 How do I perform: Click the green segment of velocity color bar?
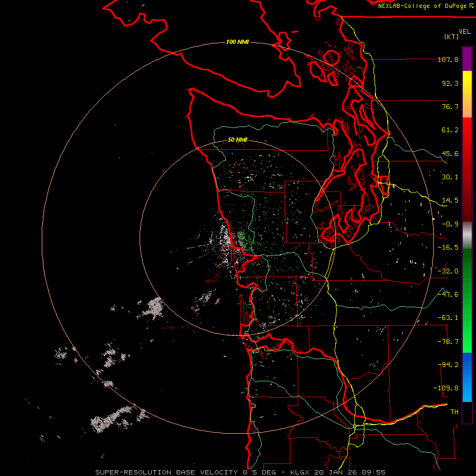click(x=467, y=300)
